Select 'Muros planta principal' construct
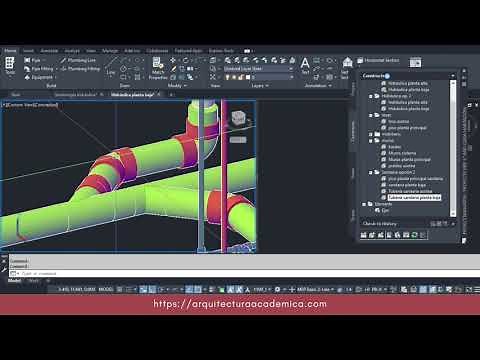 click(409, 160)
